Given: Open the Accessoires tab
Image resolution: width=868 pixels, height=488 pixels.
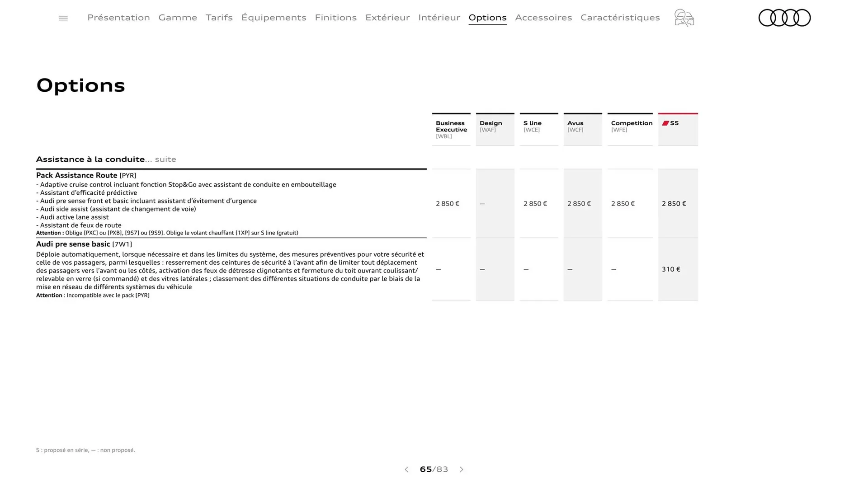Looking at the screenshot, I should tap(543, 17).
